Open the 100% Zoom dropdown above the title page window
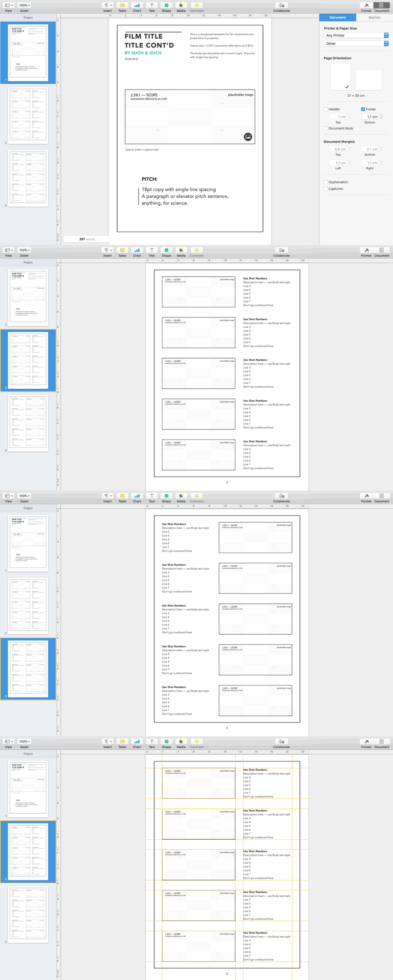 coord(24,5)
